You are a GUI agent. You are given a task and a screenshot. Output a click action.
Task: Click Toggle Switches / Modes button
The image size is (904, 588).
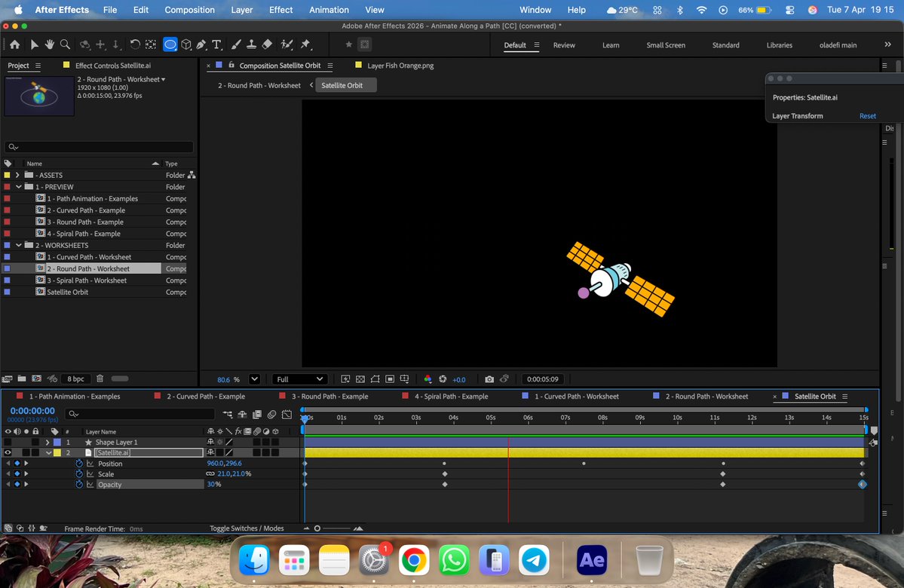click(247, 528)
